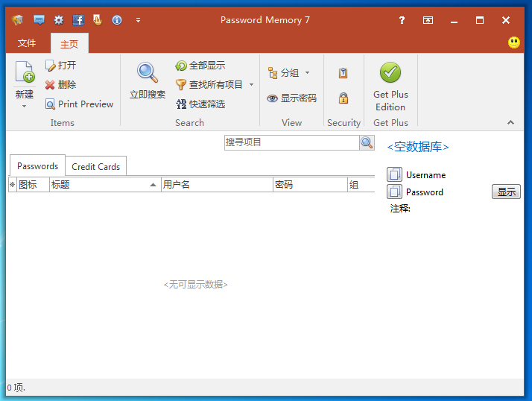Click the 0 项 status bar text

(16, 388)
